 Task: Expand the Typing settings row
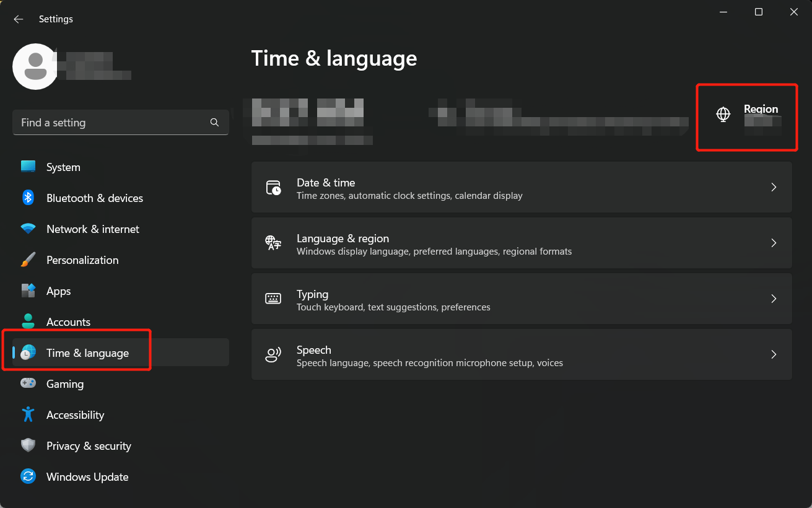774,299
